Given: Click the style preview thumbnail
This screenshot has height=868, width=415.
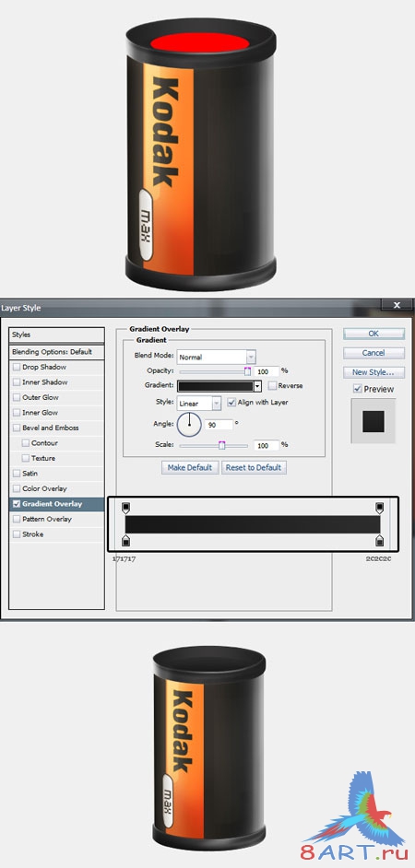Looking at the screenshot, I should point(373,421).
